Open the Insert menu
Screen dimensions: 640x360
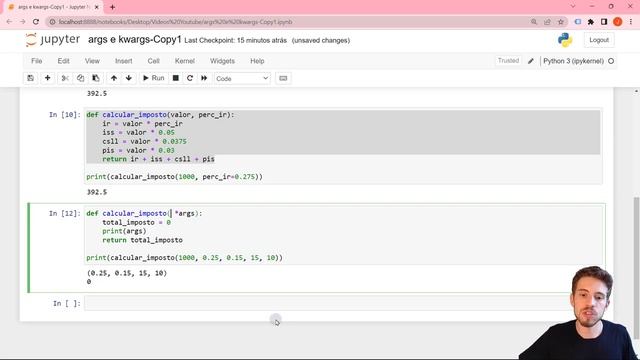[x=124, y=61]
